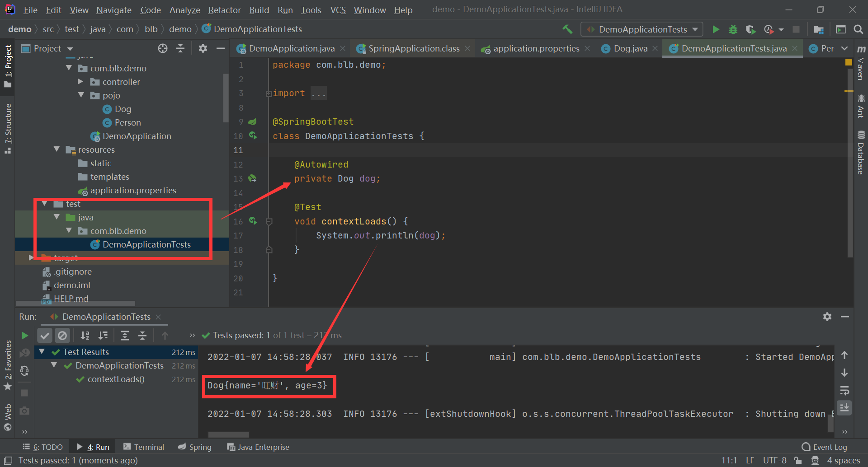Expand all test results icon
Image resolution: width=868 pixels, height=467 pixels.
click(125, 336)
